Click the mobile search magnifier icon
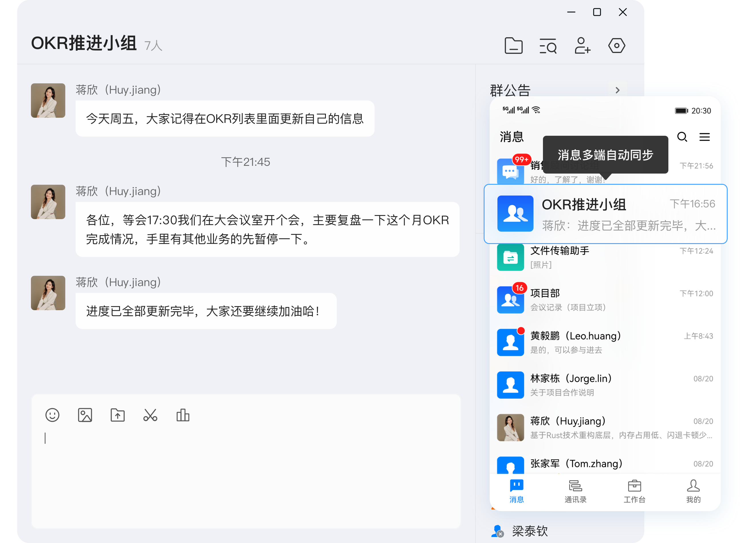 (x=682, y=137)
